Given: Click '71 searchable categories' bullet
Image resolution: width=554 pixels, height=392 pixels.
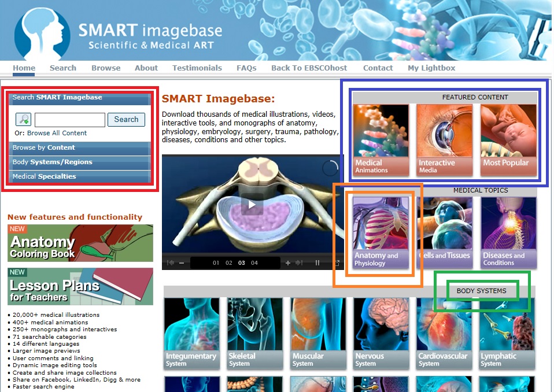Looking at the screenshot, I should point(50,337).
